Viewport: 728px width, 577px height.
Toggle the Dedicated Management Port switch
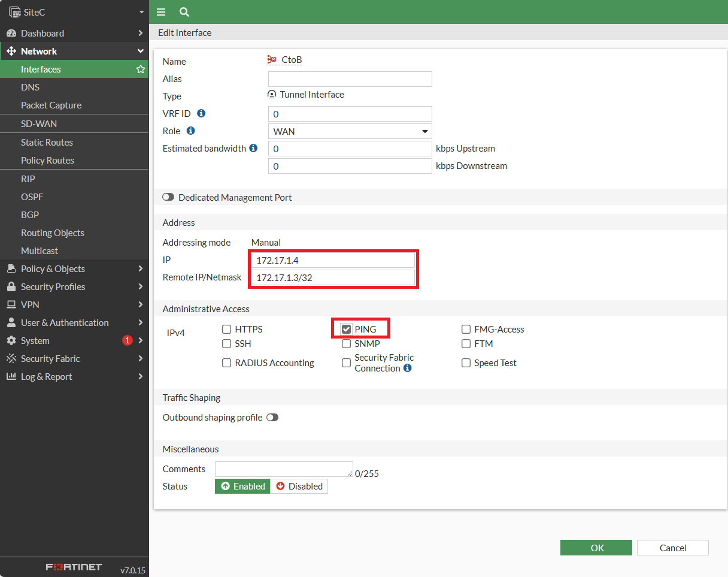[168, 197]
